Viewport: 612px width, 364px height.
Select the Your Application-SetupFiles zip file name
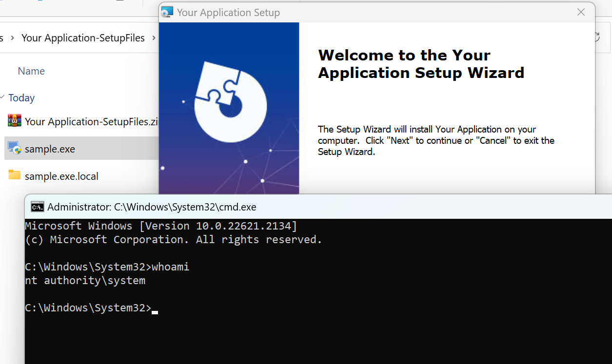point(91,121)
